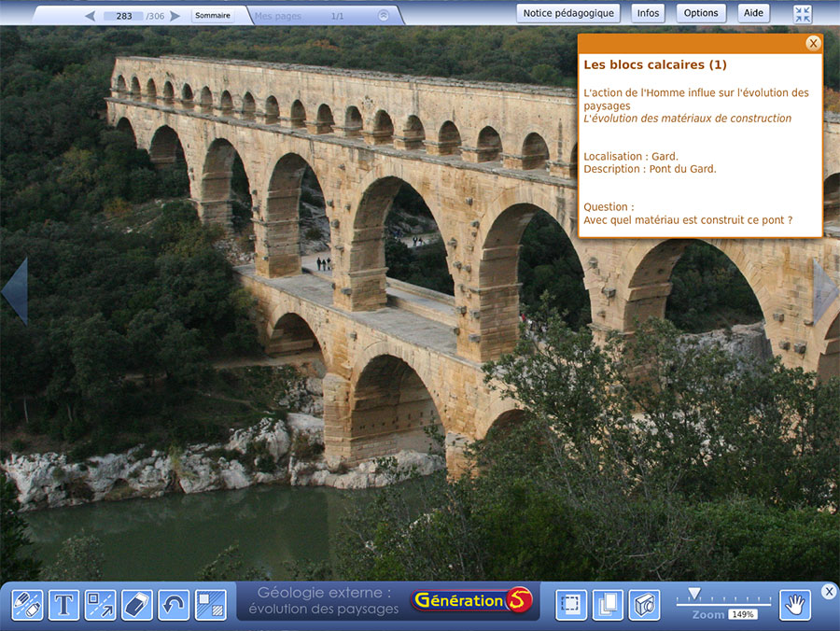Click the copy pages icon

(x=608, y=605)
